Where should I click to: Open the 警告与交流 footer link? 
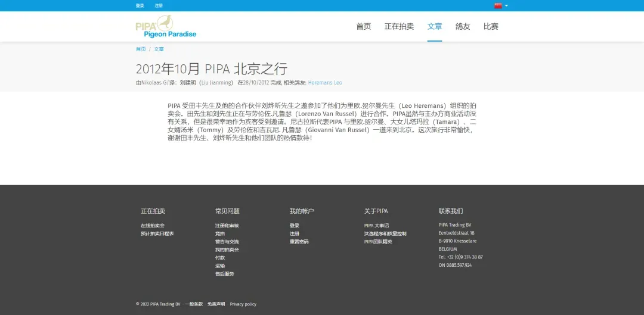tap(227, 242)
